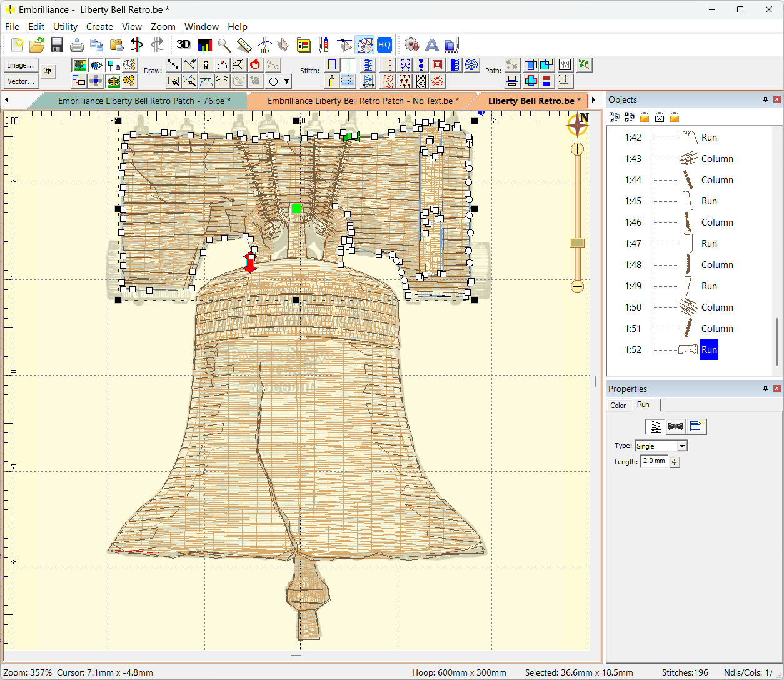Click the red circle draw tool
The image size is (784, 680).
point(255,64)
